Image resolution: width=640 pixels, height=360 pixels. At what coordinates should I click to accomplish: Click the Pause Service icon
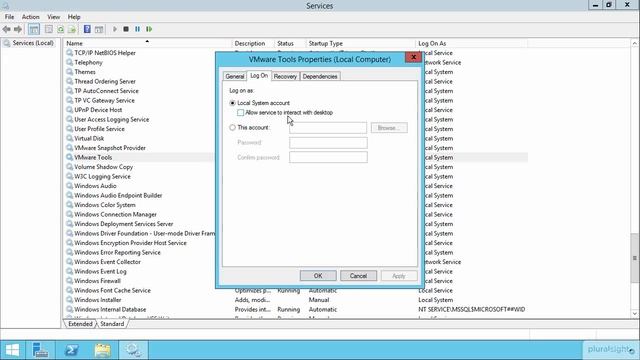138,29
